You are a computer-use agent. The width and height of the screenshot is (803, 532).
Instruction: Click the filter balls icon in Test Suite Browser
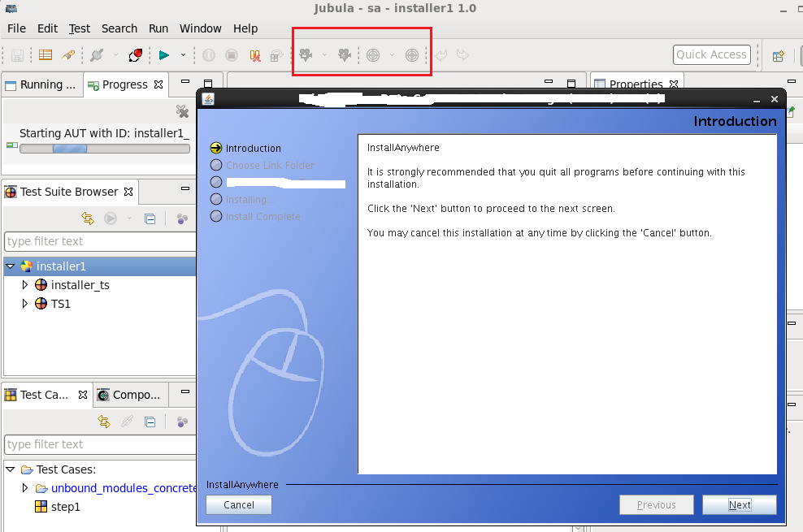(x=182, y=219)
